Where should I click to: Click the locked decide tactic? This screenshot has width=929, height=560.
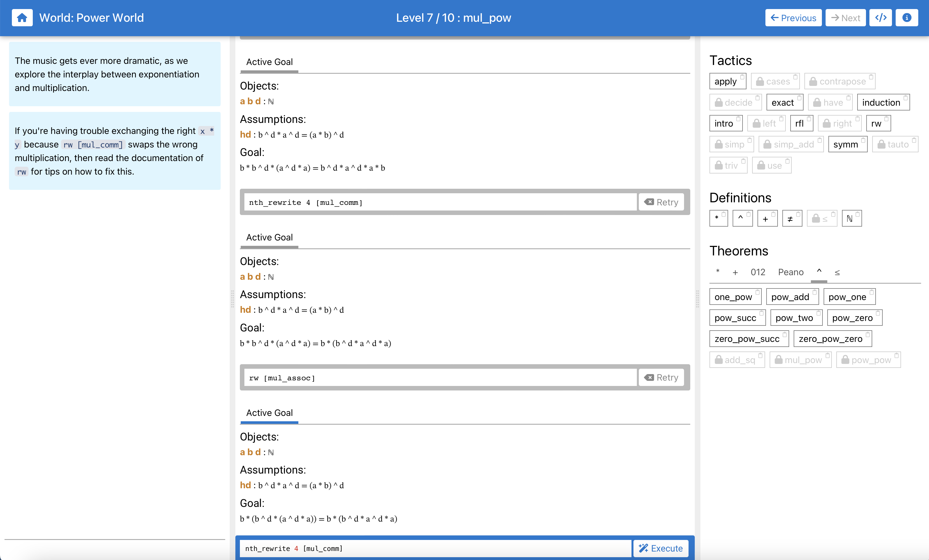pos(735,103)
